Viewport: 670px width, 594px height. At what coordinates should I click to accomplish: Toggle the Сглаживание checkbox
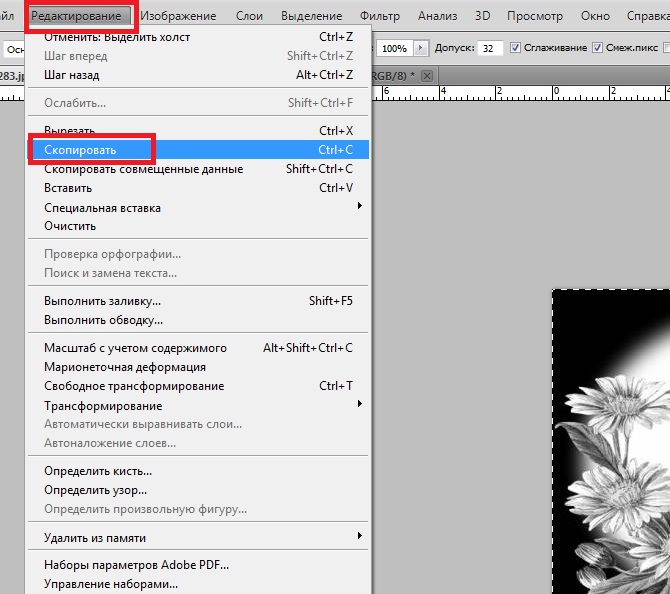[x=515, y=48]
